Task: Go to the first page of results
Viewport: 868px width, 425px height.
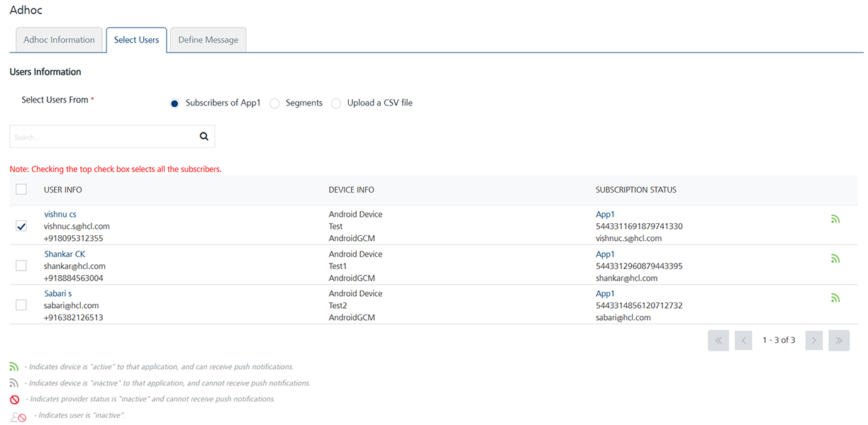Action: (x=718, y=341)
